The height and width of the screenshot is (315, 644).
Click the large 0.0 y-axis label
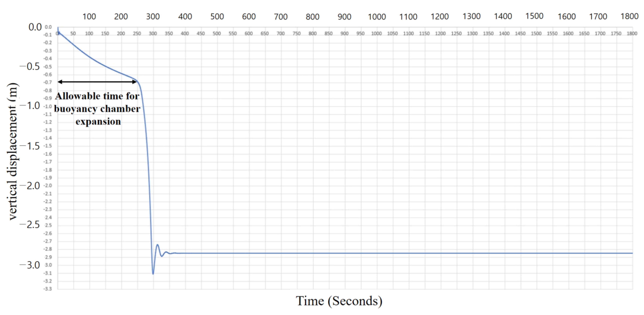[x=35, y=27]
